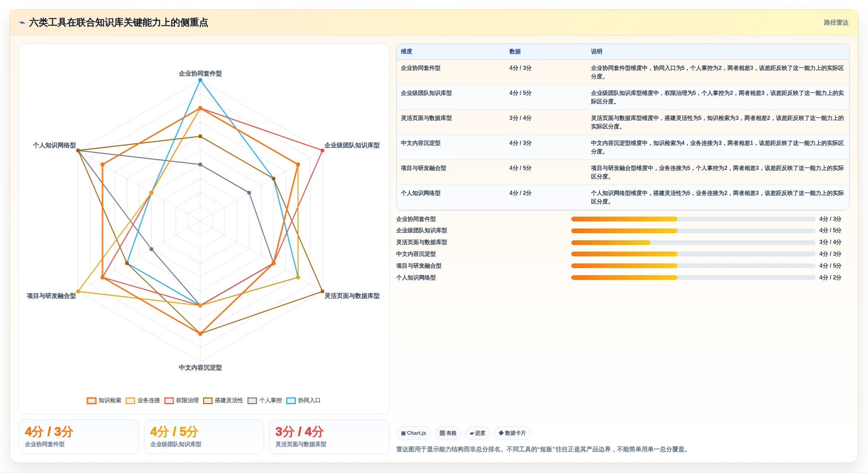The image size is (868, 473).
Task: Toggle 业务连接 legend series
Action: point(143,400)
